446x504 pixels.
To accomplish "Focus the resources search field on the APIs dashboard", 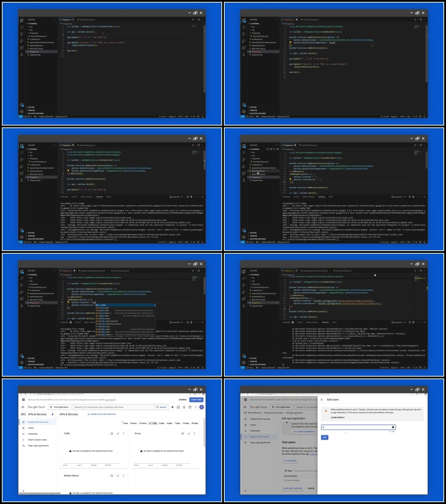I will tap(113, 407).
